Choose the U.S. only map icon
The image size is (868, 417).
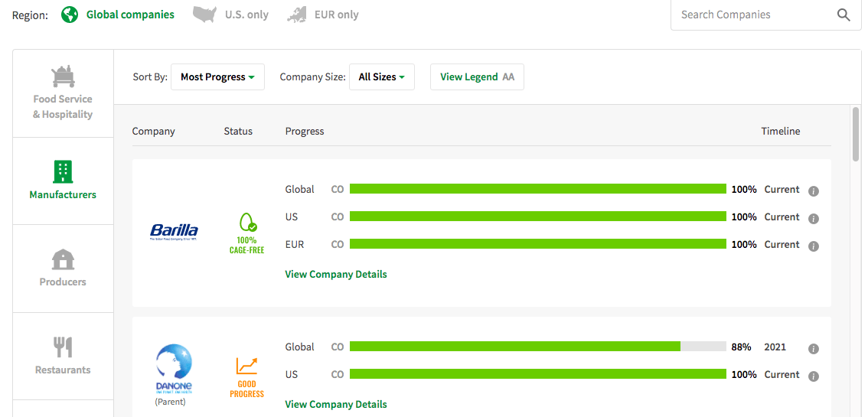pyautogui.click(x=204, y=15)
